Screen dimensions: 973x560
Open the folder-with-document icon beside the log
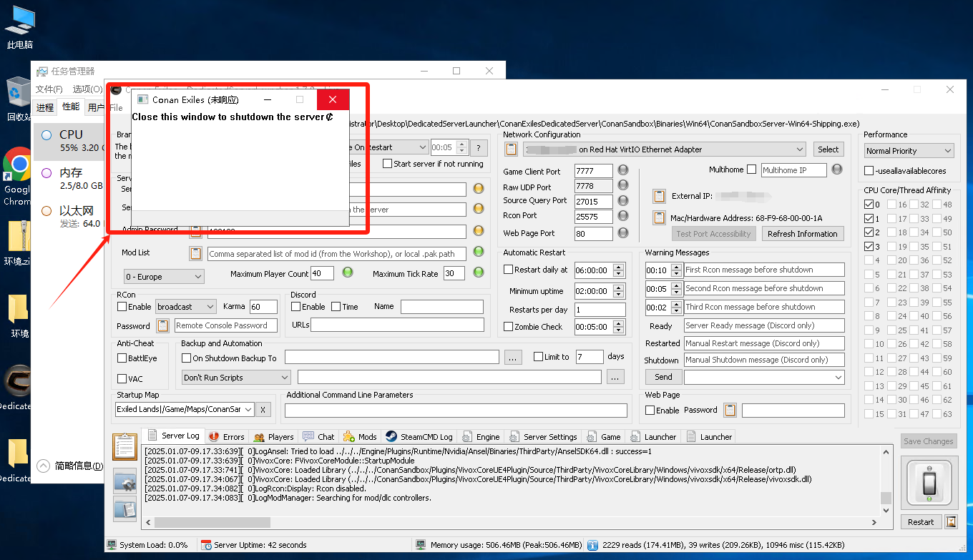pyautogui.click(x=125, y=508)
